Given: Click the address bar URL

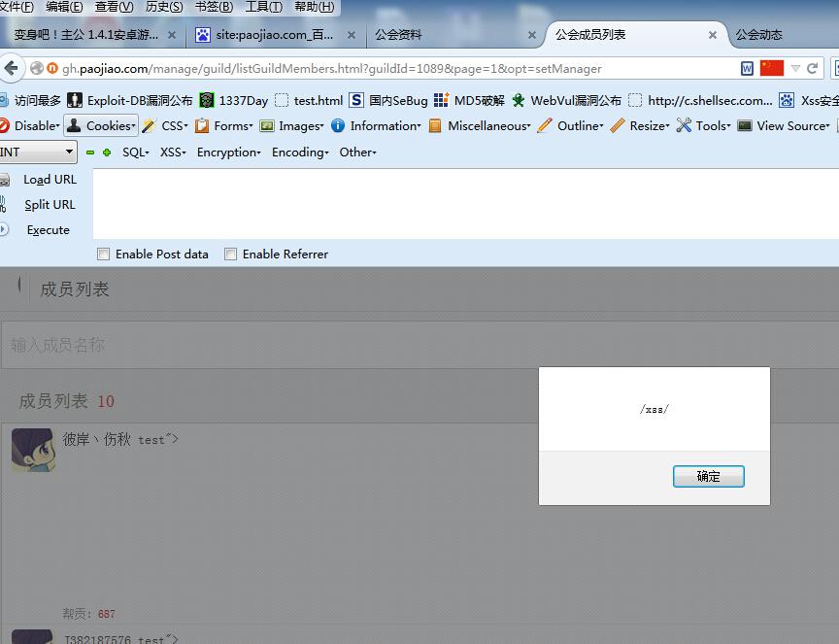Looking at the screenshot, I should (x=332, y=69).
